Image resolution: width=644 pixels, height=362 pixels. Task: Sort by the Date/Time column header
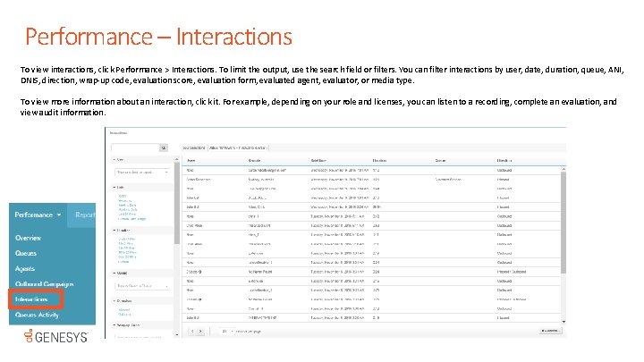[318, 161]
